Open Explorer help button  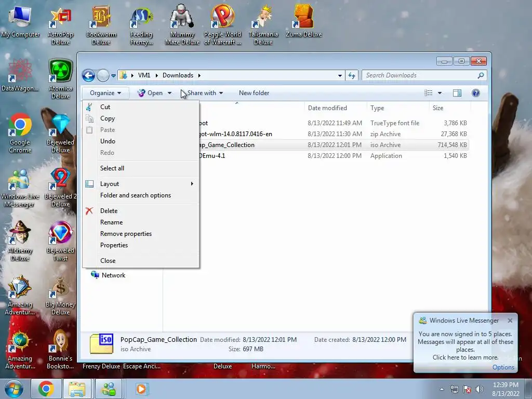[476, 93]
